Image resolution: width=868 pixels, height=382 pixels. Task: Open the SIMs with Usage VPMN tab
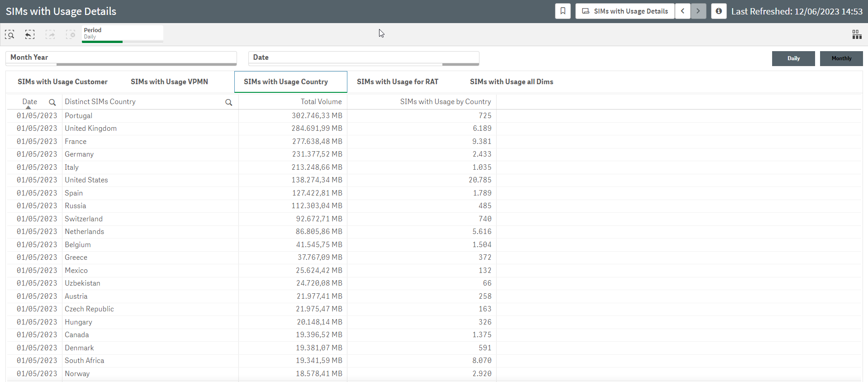pos(169,82)
